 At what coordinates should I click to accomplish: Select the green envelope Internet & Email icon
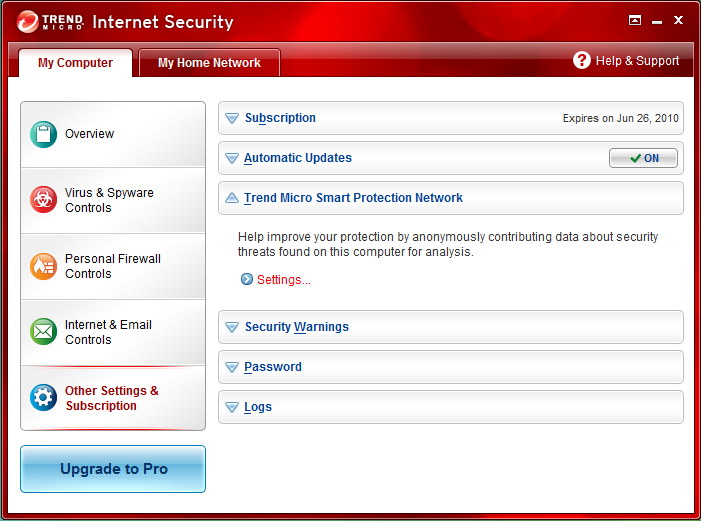pyautogui.click(x=43, y=331)
